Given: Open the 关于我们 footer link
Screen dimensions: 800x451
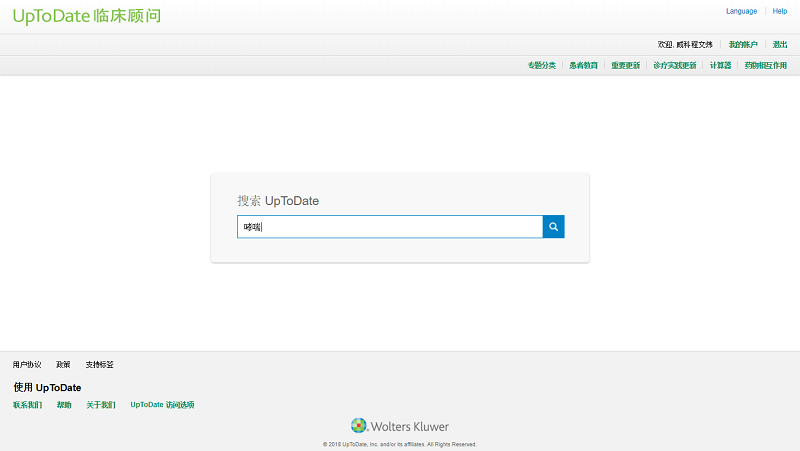Looking at the screenshot, I should click(x=101, y=405).
